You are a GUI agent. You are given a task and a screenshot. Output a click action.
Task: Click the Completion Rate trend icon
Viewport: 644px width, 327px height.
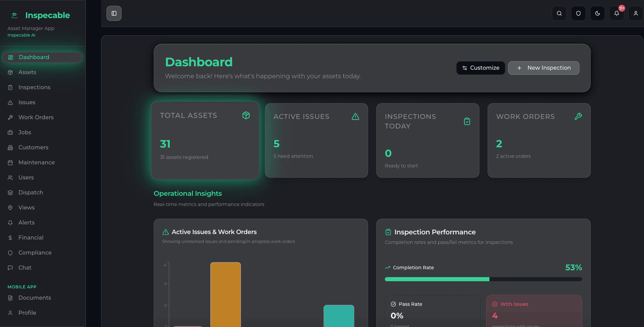(388, 268)
